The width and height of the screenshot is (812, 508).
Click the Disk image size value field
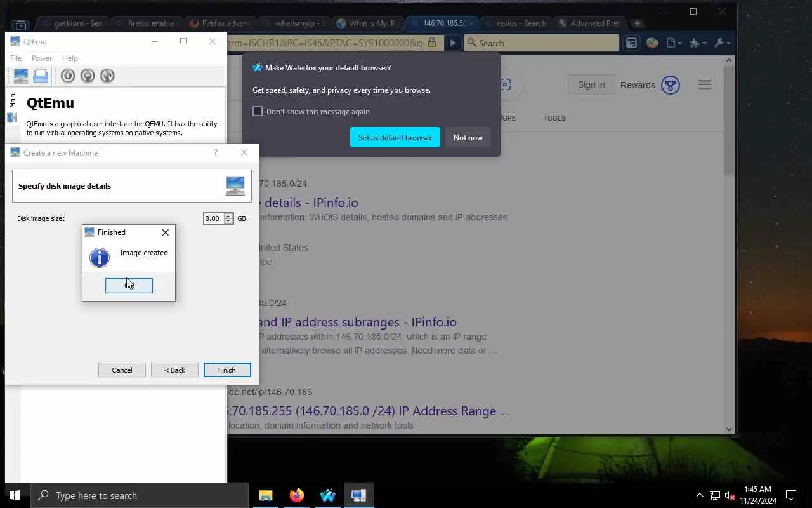[213, 218]
